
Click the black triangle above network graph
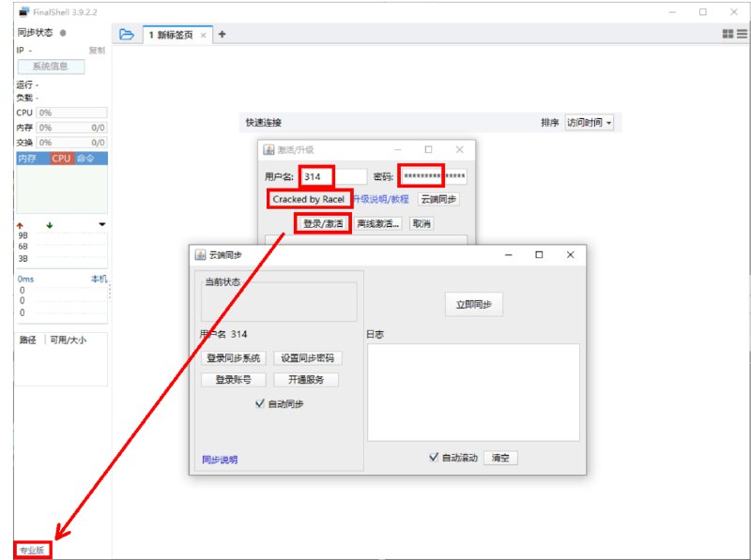[x=101, y=225]
